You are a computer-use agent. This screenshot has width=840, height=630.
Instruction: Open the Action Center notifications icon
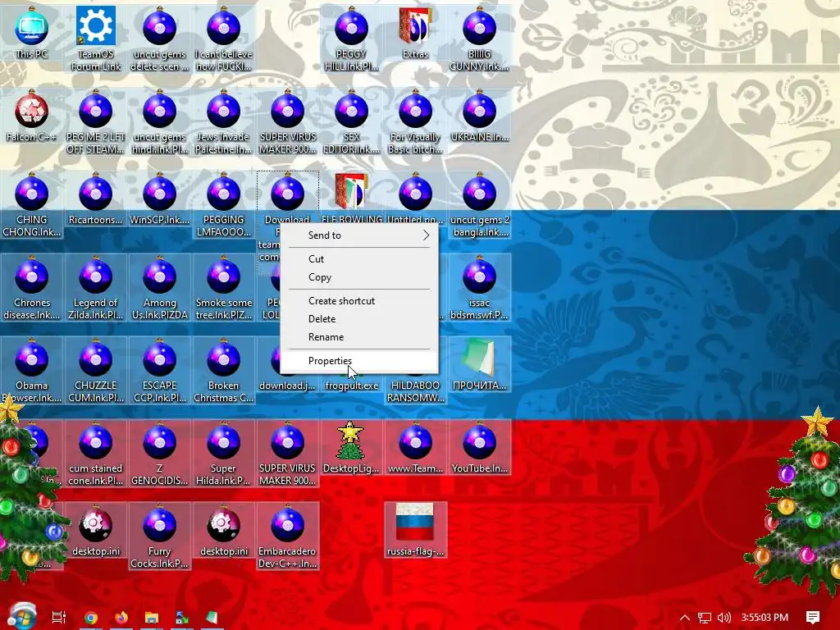coord(813,618)
